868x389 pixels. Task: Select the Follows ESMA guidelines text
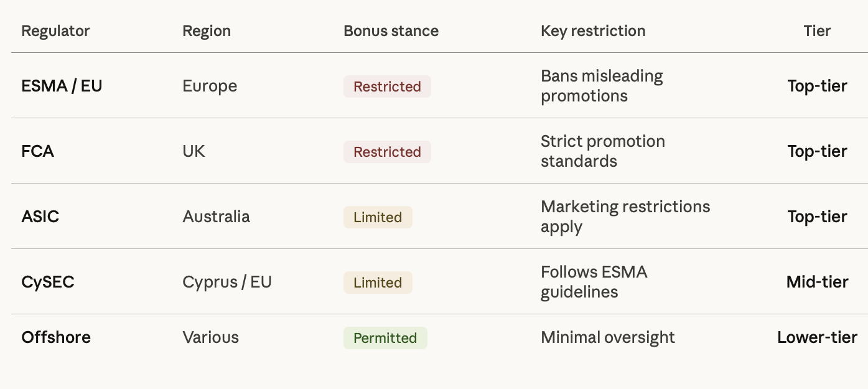pos(594,282)
